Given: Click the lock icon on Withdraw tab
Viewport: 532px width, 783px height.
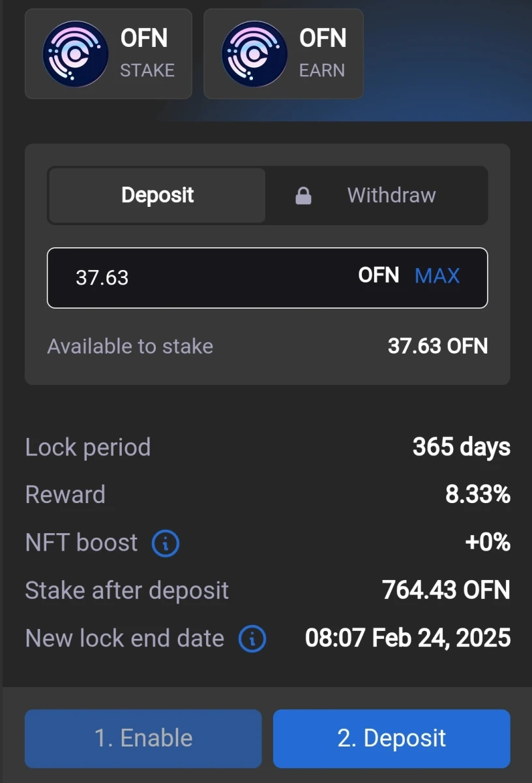Looking at the screenshot, I should point(303,196).
